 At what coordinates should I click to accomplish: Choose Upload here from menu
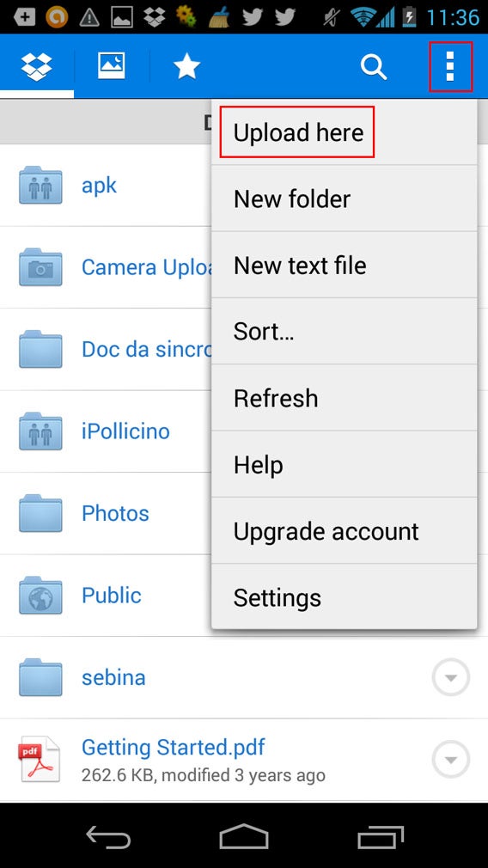pyautogui.click(x=345, y=132)
